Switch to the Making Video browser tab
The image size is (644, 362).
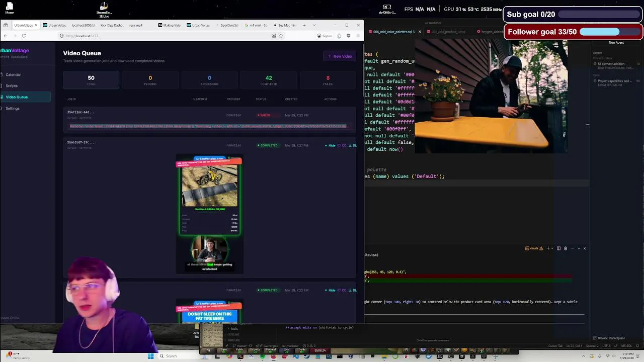click(x=170, y=25)
